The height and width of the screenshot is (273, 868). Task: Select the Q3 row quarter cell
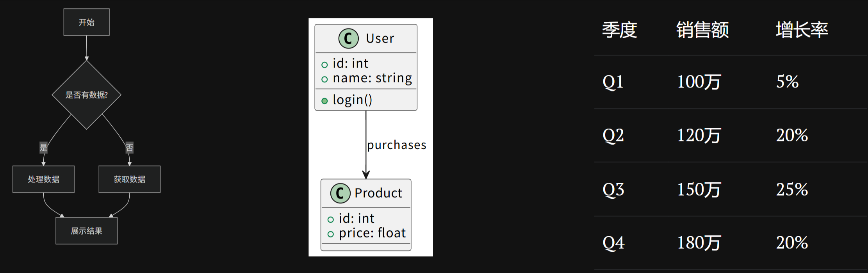click(613, 189)
